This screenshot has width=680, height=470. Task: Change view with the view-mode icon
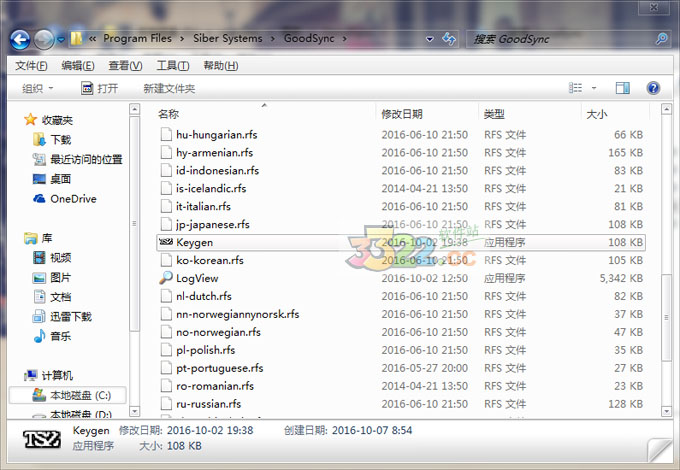pyautogui.click(x=575, y=88)
